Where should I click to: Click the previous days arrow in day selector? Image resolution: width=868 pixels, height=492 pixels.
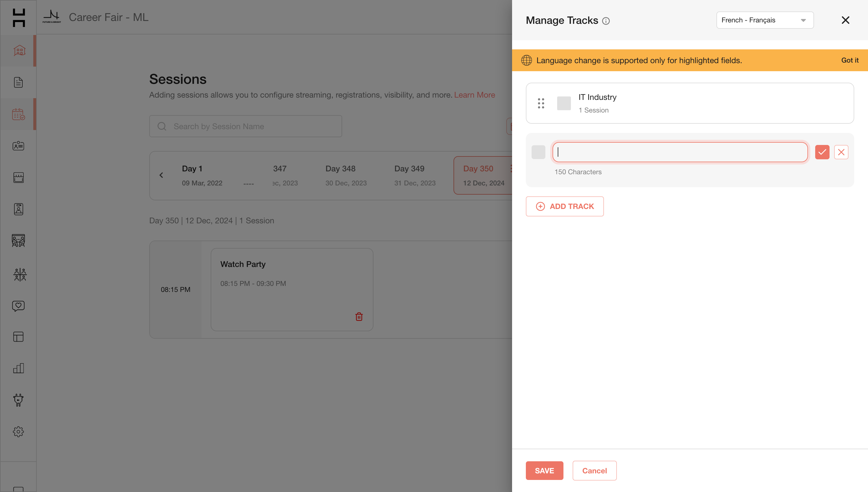pyautogui.click(x=161, y=175)
